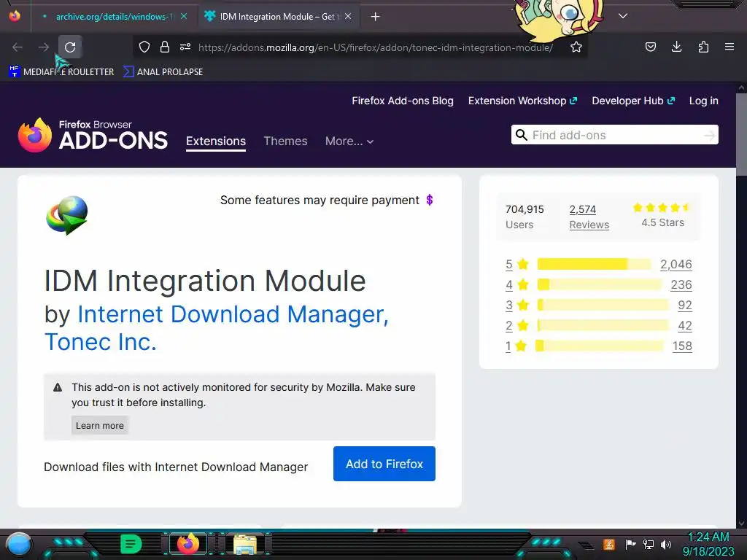This screenshot has height=560, width=747.
Task: Open the Firefox application menu
Action: (729, 47)
